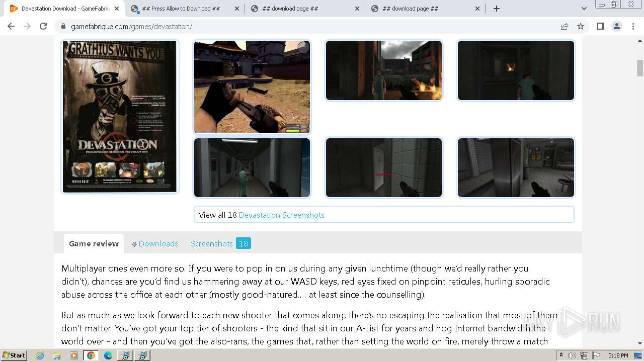The width and height of the screenshot is (644, 362).
Task: Reload the current page
Action: point(43,26)
